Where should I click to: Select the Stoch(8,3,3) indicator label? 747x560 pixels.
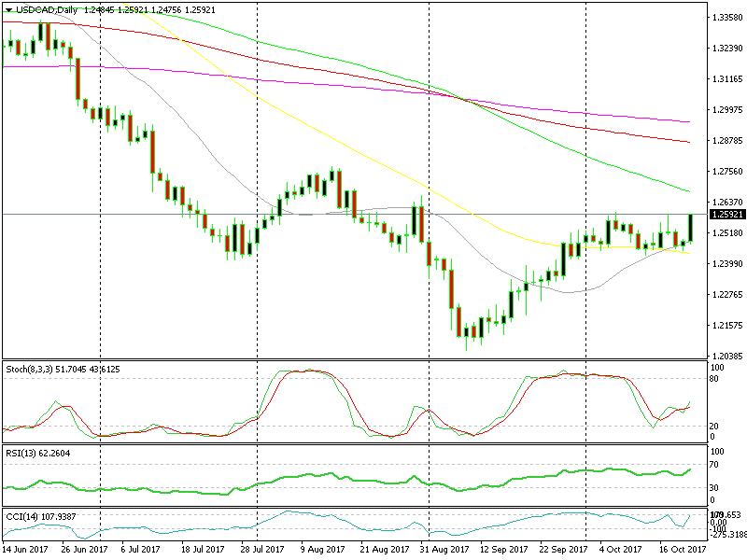[29, 369]
